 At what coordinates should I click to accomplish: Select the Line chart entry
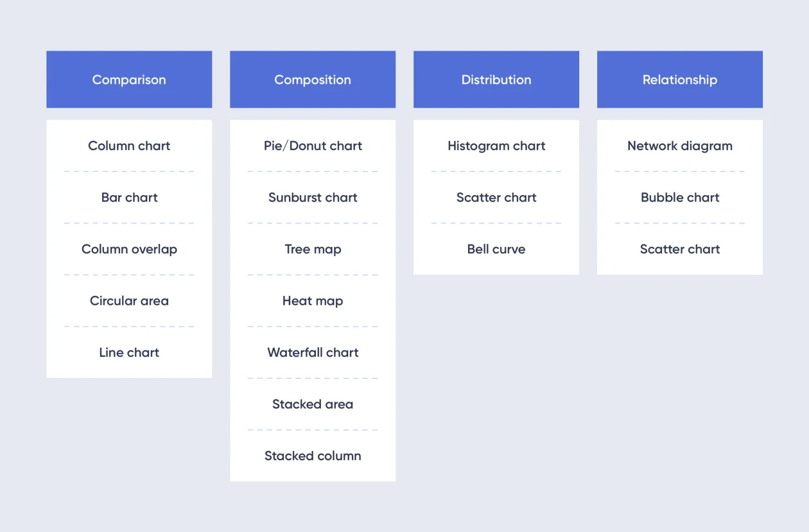point(129,352)
